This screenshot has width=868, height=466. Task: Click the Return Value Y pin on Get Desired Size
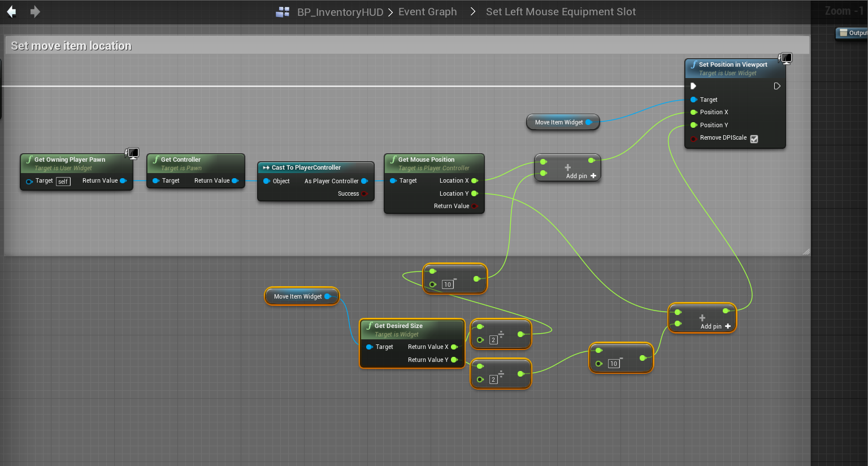pyautogui.click(x=454, y=360)
